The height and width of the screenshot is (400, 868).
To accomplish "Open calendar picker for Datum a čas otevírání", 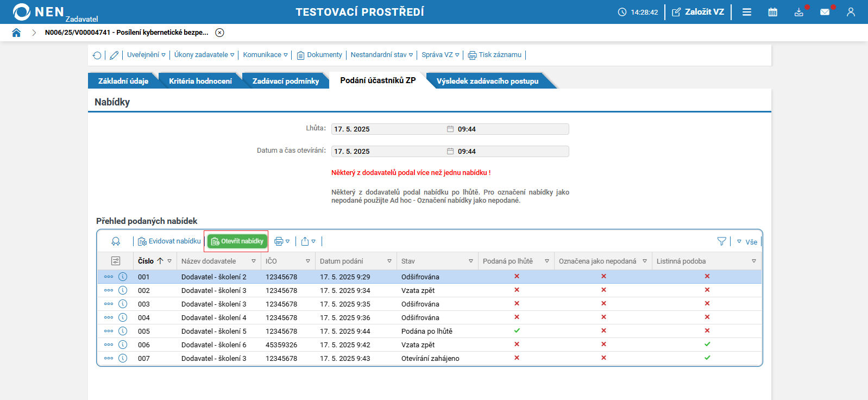I will tap(450, 151).
